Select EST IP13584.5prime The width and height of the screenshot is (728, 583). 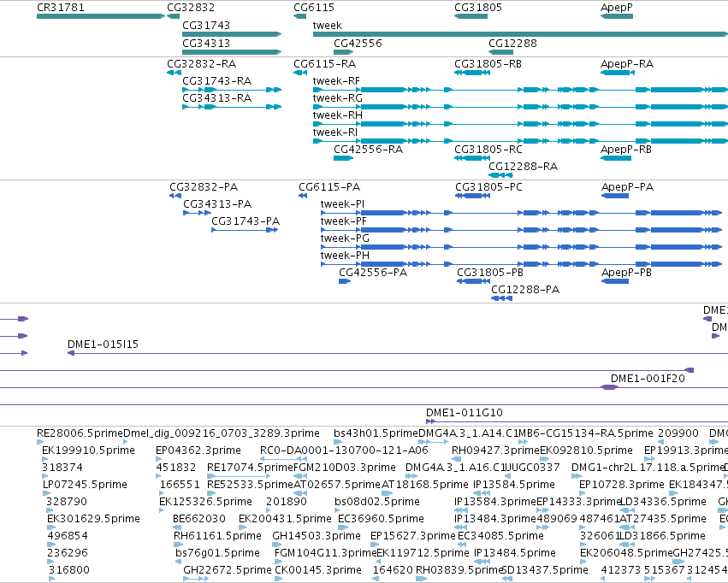[x=482, y=493]
